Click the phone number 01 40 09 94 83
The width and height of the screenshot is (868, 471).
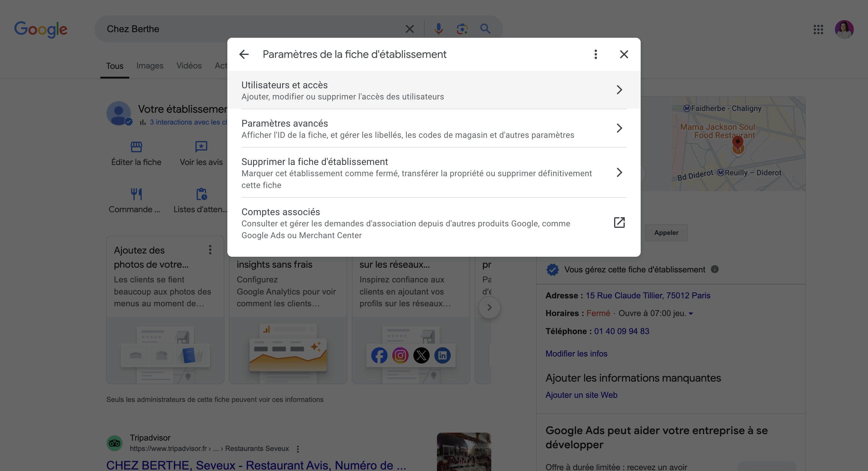621,331
